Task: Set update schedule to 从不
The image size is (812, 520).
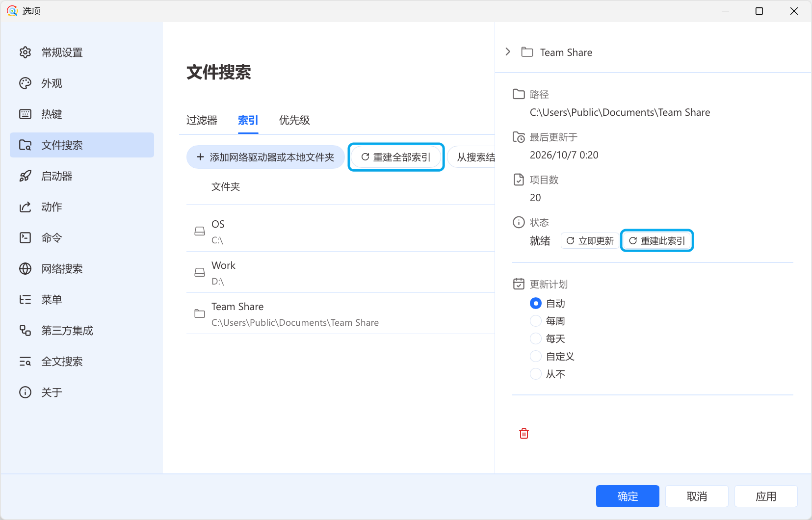Action: [x=536, y=374]
